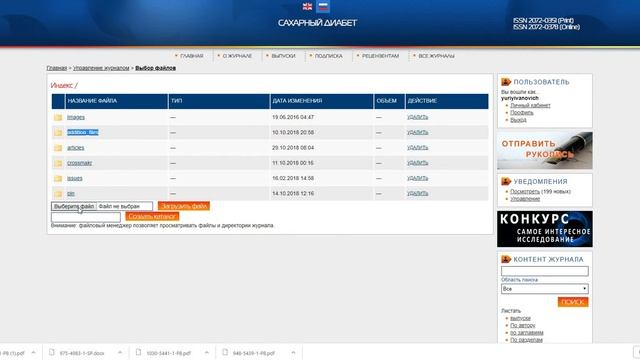Viewport: 640px width, 360px height.
Task: Open the Личный кабинет link
Action: pos(530,105)
